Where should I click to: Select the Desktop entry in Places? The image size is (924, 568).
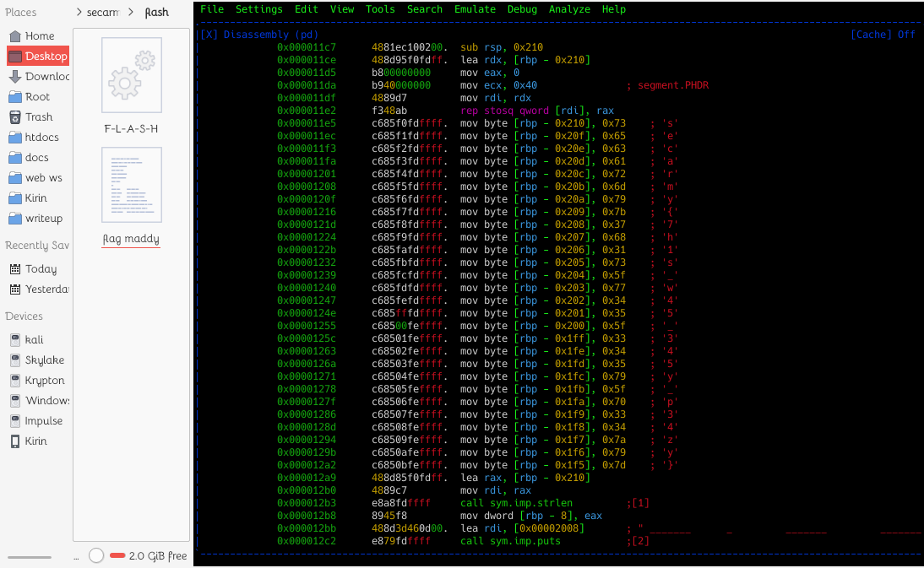(x=38, y=56)
